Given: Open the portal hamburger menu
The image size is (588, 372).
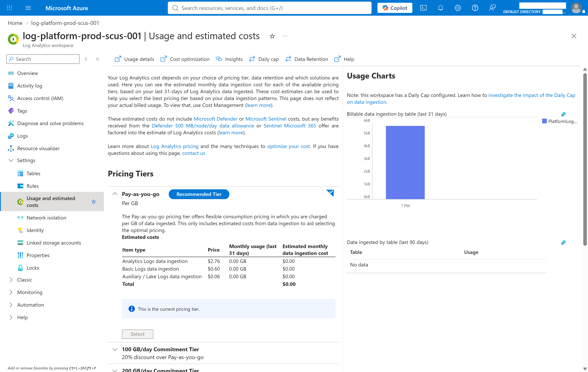Looking at the screenshot, I should coord(28,8).
